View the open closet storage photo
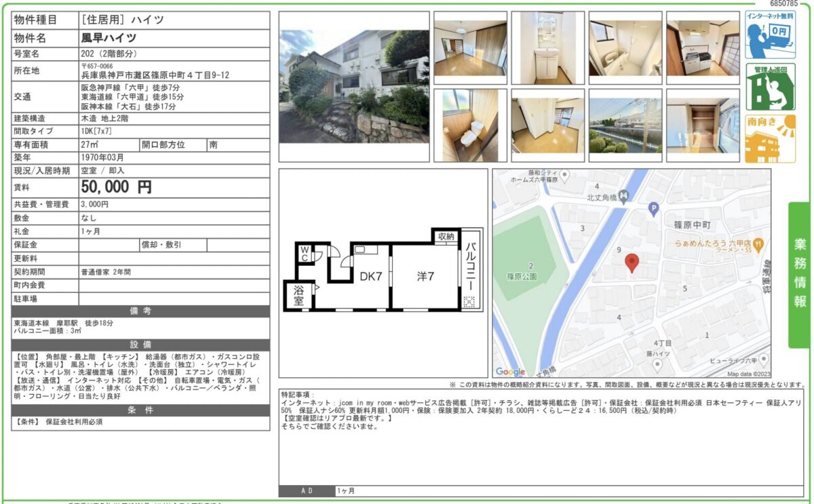 point(702,125)
